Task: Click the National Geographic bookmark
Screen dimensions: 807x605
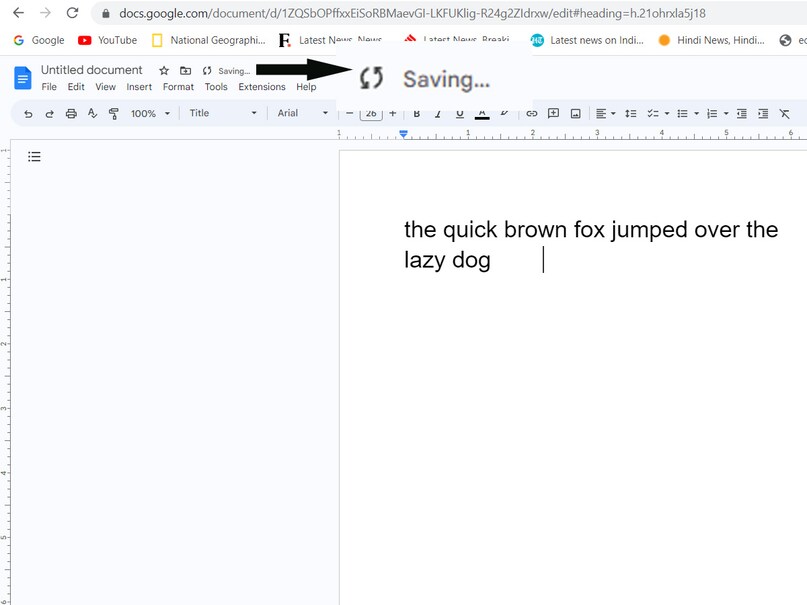Action: point(208,40)
